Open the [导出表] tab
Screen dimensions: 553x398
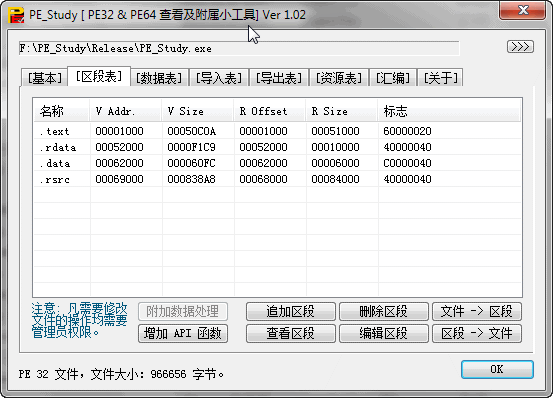(x=279, y=78)
